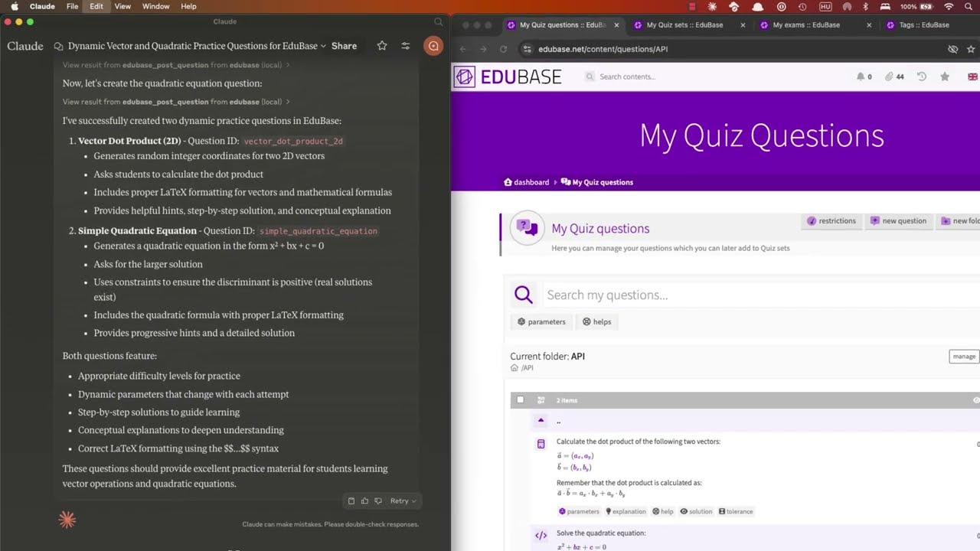Toggle the eye visibility icon on the list header
The height and width of the screenshot is (551, 980).
point(976,399)
